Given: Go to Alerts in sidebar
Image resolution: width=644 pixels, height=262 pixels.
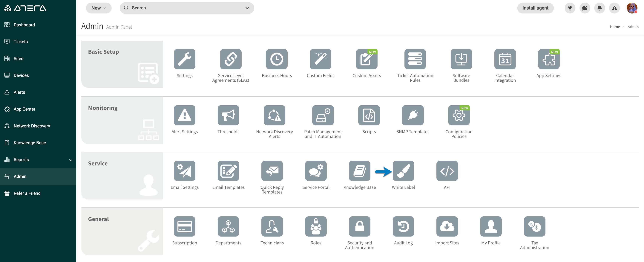Looking at the screenshot, I should tap(38, 92).
